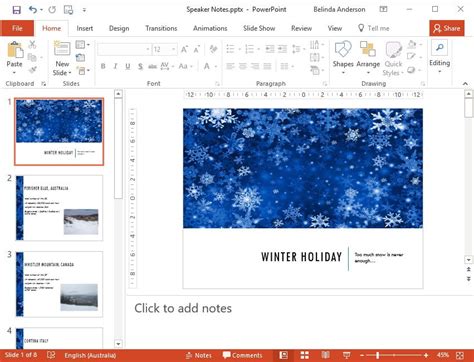The width and height of the screenshot is (474, 362).
Task: Open the Section dropdown
Action: point(82,71)
